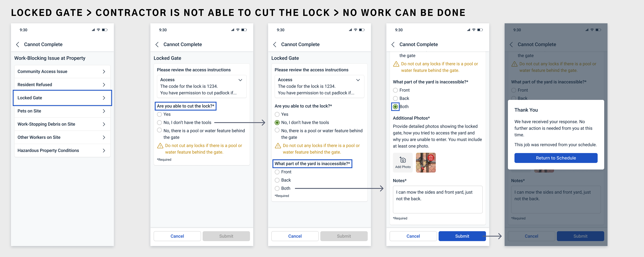This screenshot has width=644, height=257.
Task: Go back from the Work-Blocking Issue screen
Action: (x=17, y=44)
